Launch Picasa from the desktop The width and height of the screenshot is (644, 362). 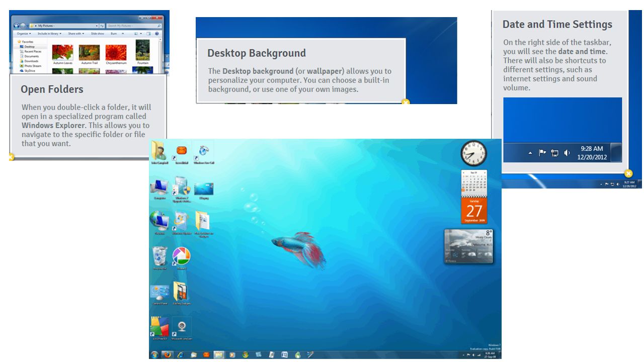click(x=181, y=257)
